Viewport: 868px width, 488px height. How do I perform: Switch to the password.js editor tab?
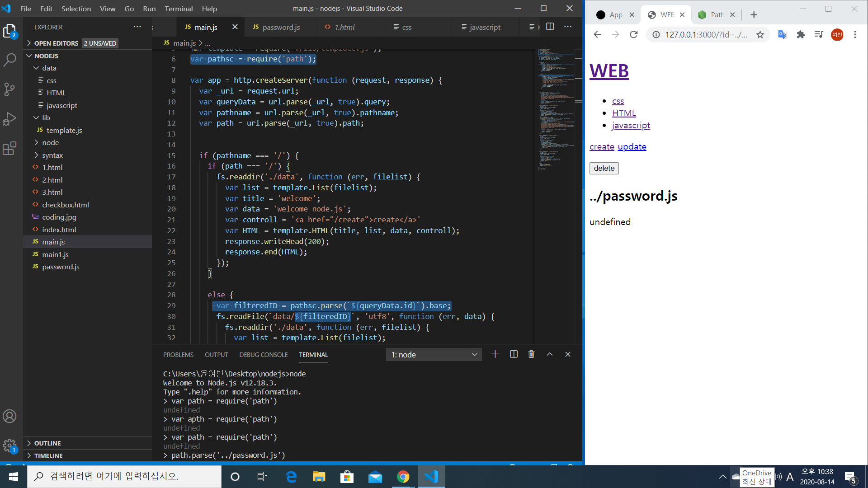click(281, 27)
